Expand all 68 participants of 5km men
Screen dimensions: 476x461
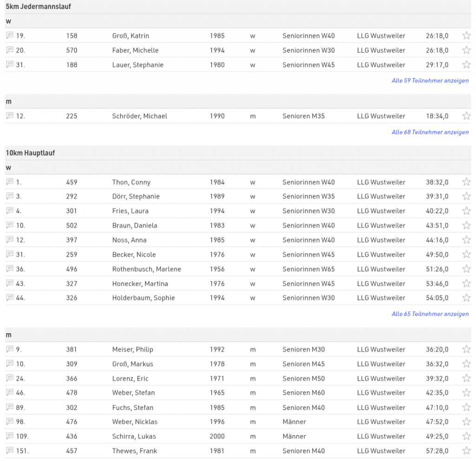tap(430, 132)
